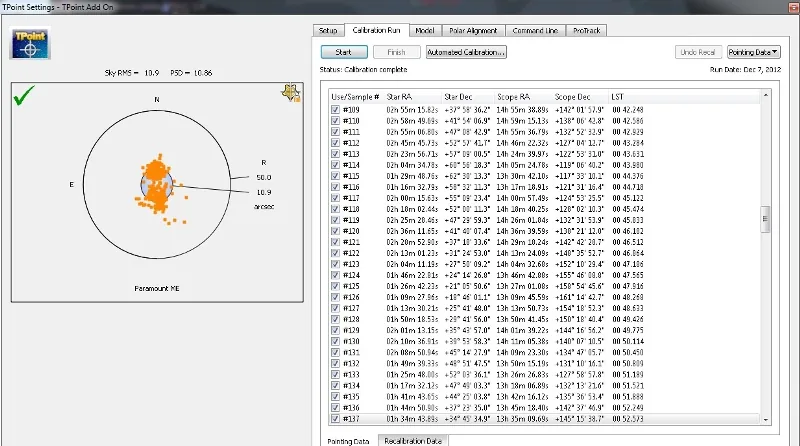
Task: Toggle the checkbox for sample #121
Action: 335,242
